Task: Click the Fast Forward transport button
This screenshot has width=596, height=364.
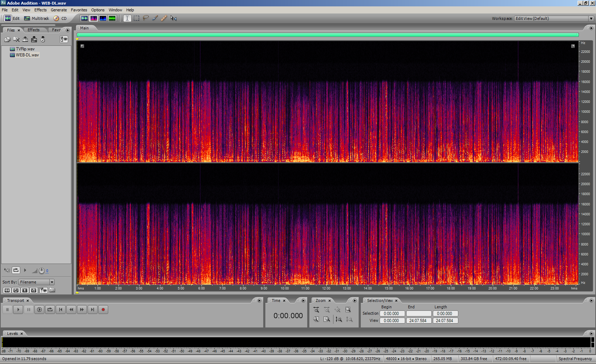Action: 82,310
